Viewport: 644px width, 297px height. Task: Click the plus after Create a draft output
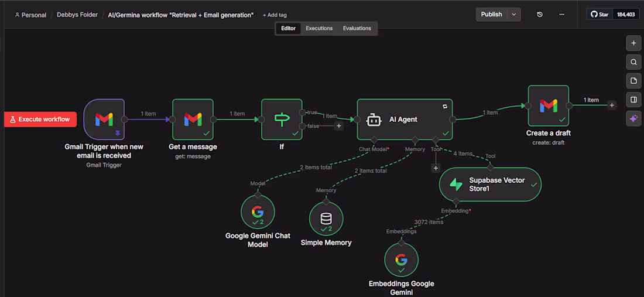point(612,105)
